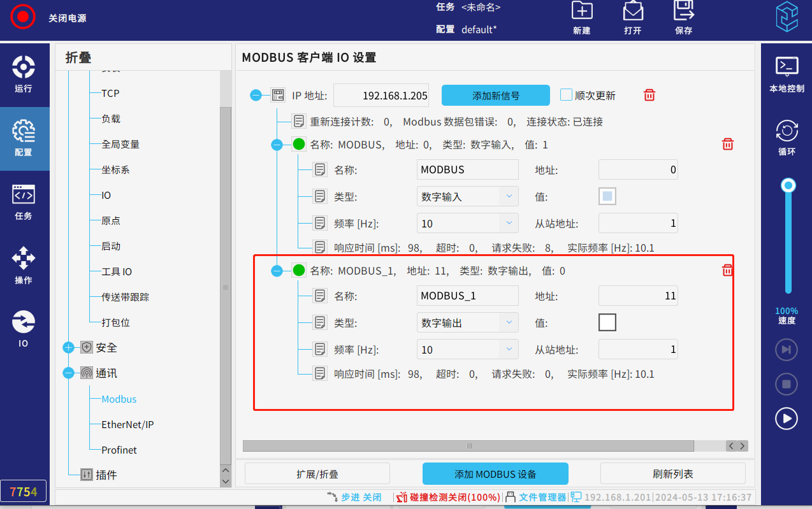Screen dimensions: 812x509
Task: Toggle the 循环 loop icon
Action: click(x=787, y=131)
